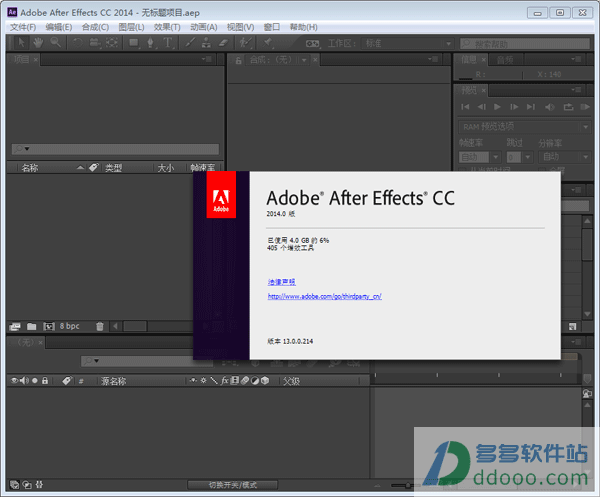Open the Composition panel options menu
This screenshot has width=600, height=497.
(x=432, y=59)
